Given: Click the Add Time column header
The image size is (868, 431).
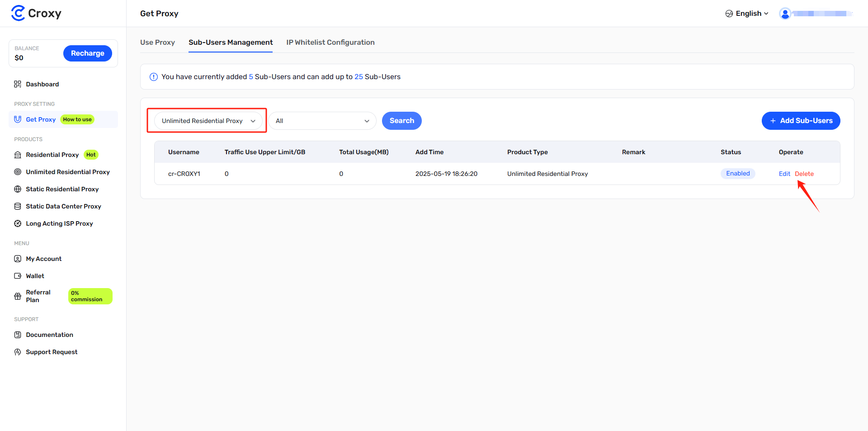Looking at the screenshot, I should coord(429,152).
